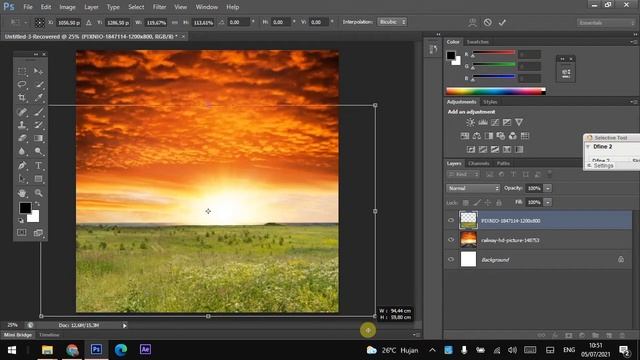The image size is (640, 360).
Task: Click the Red channel slider
Action: point(494,53)
